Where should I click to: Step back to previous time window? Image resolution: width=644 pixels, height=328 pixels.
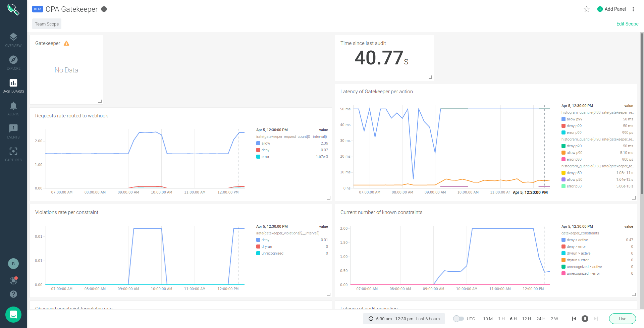(x=574, y=319)
